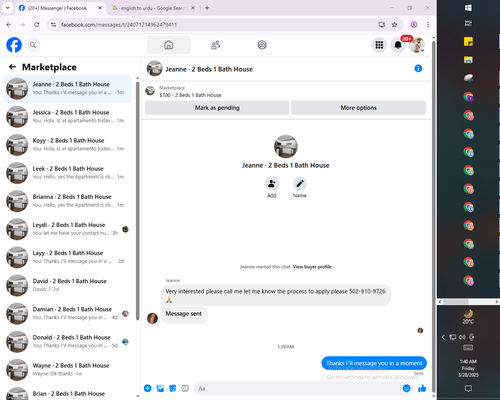Screen dimensions: 500x400
Task: Open more actions plus icon in composer
Action: tap(148, 388)
